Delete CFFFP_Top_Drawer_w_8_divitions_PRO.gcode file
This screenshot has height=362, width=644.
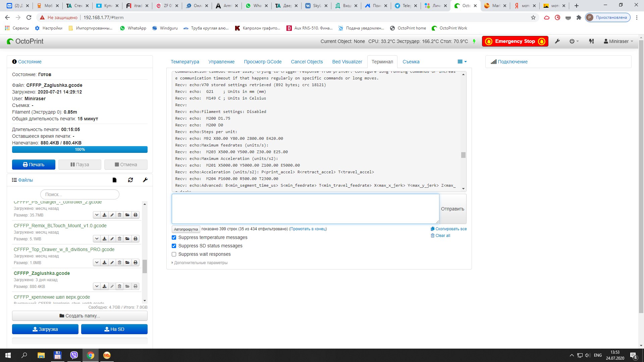[x=120, y=262]
